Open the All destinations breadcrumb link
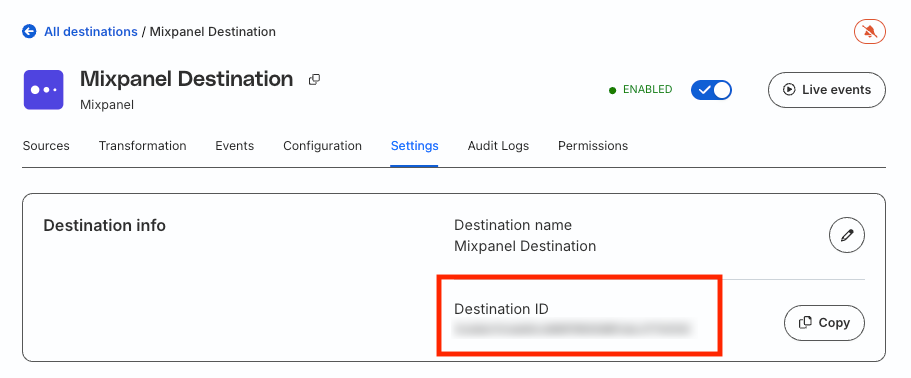 point(91,31)
